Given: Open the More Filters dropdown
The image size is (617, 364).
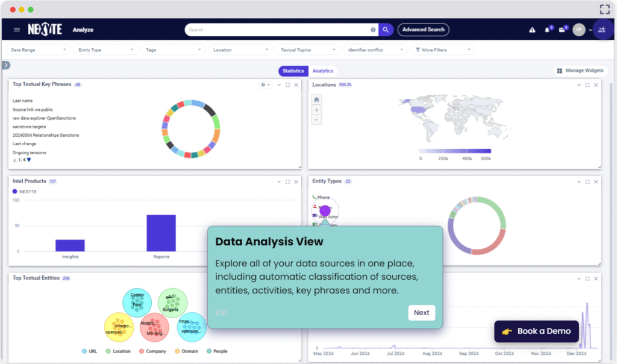Looking at the screenshot, I should (443, 50).
